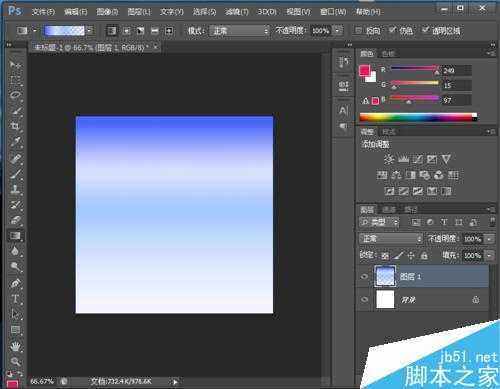Choose the Radial Gradient style

pos(126,31)
